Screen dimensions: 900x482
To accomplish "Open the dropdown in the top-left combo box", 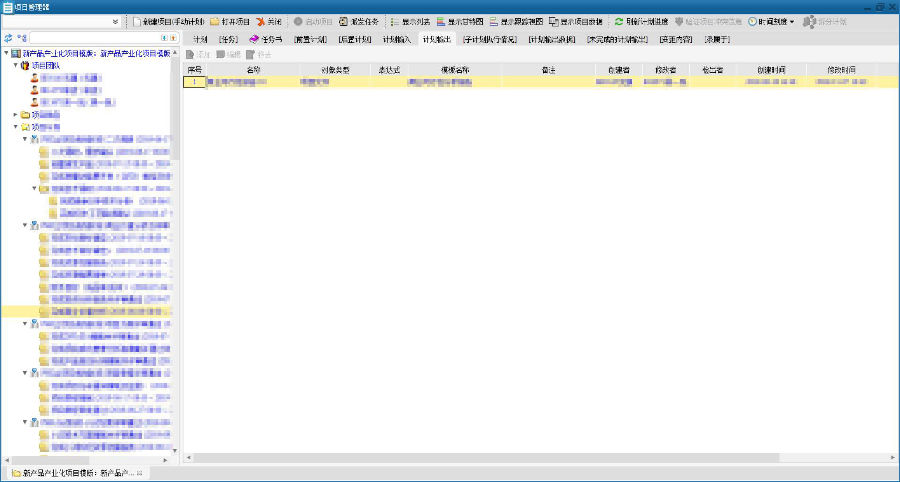I will [115, 21].
